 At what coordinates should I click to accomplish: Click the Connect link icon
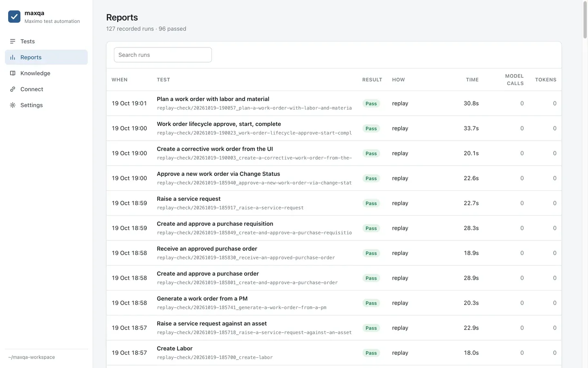pos(13,89)
